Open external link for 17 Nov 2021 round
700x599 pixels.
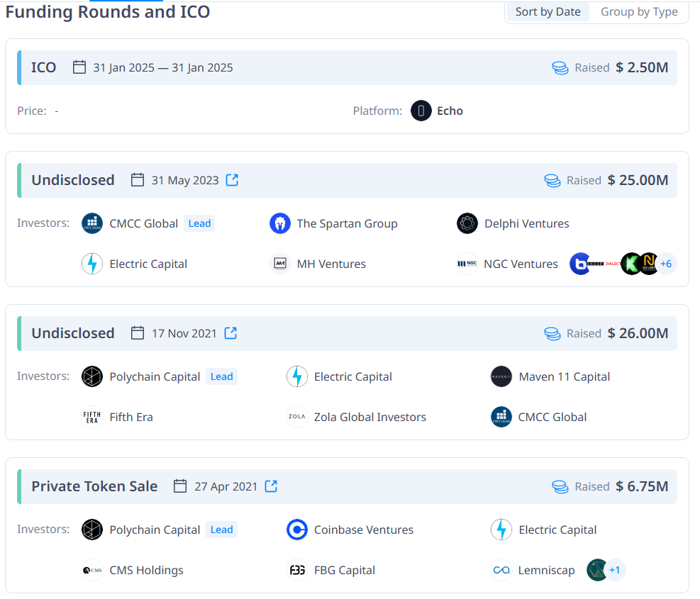[x=230, y=333]
